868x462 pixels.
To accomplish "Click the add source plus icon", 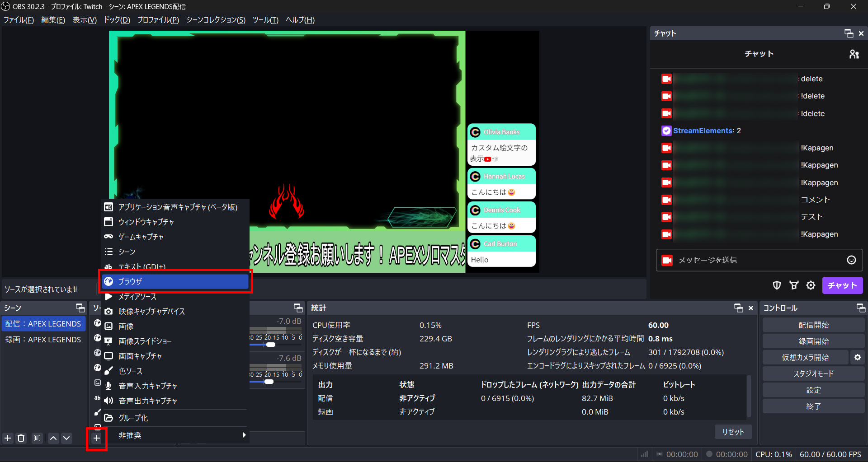I will 96,438.
